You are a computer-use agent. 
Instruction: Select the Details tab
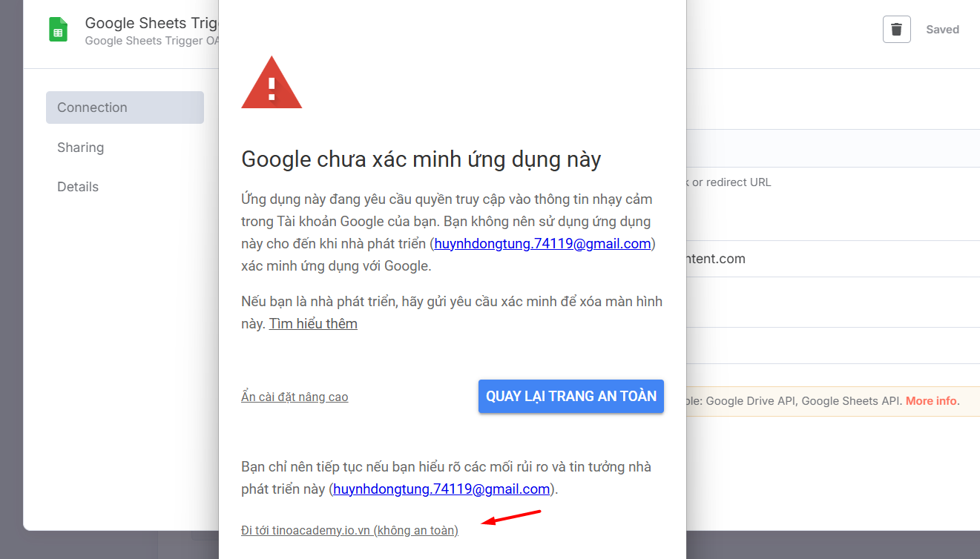click(78, 187)
